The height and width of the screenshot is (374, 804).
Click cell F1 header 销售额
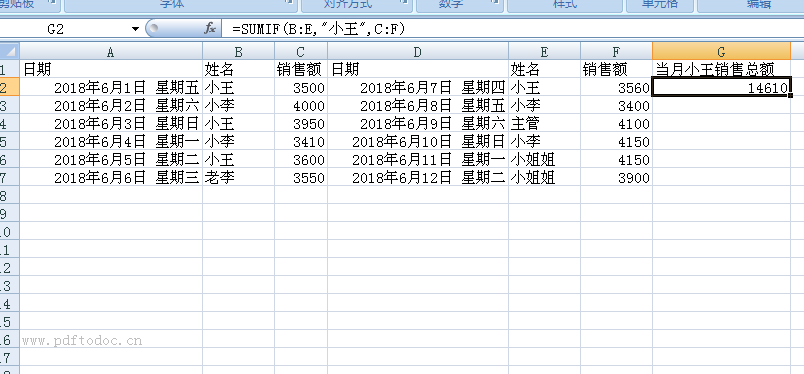pyautogui.click(x=616, y=69)
